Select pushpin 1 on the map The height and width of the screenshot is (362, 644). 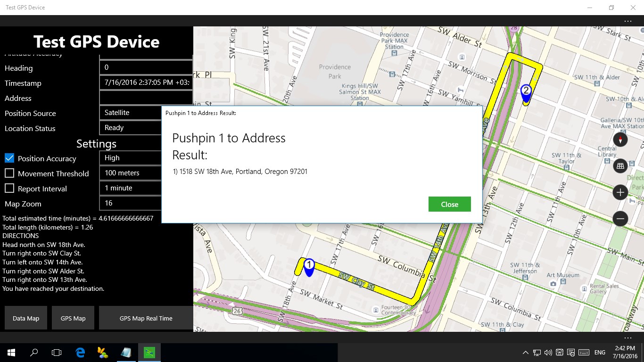pyautogui.click(x=309, y=265)
